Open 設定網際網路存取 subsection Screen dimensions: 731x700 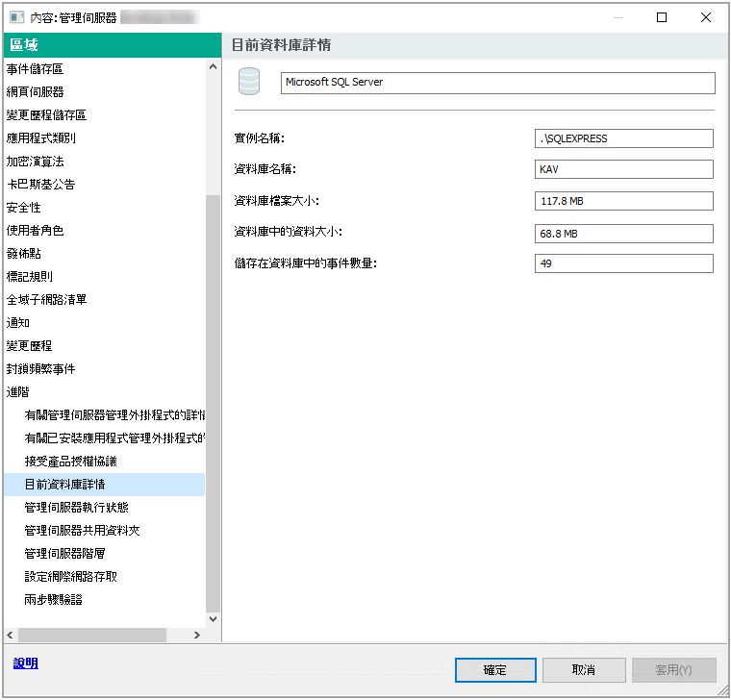tap(70, 577)
